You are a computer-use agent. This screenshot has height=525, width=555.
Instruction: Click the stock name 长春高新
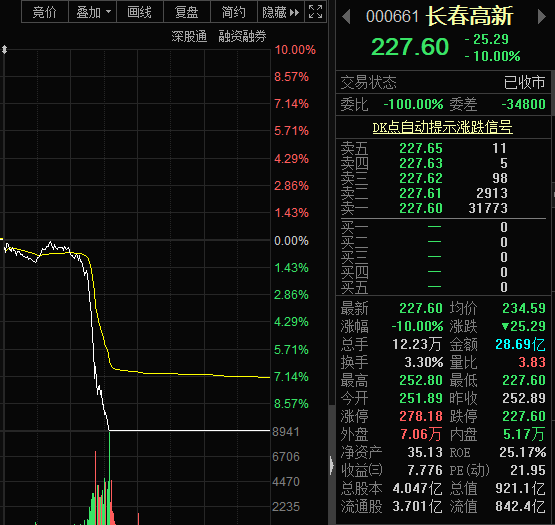[470, 16]
